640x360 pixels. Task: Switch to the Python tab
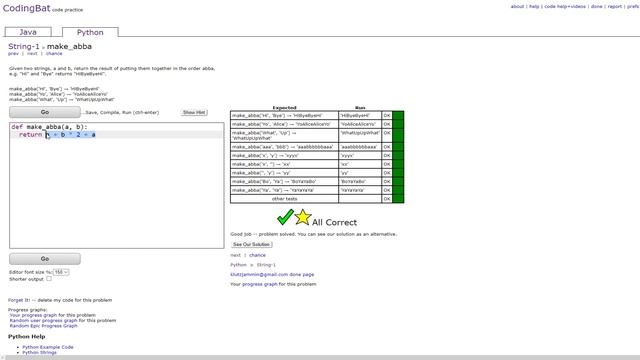(x=90, y=32)
